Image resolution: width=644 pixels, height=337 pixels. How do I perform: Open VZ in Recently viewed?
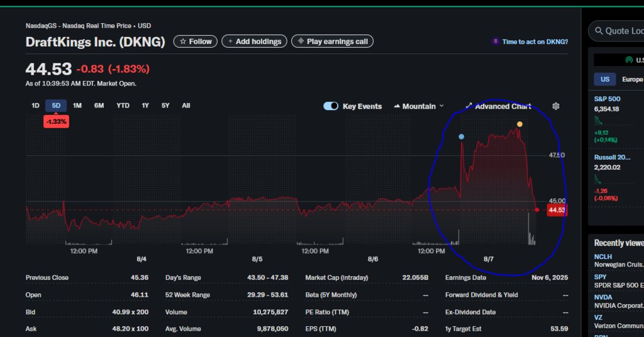(x=598, y=318)
